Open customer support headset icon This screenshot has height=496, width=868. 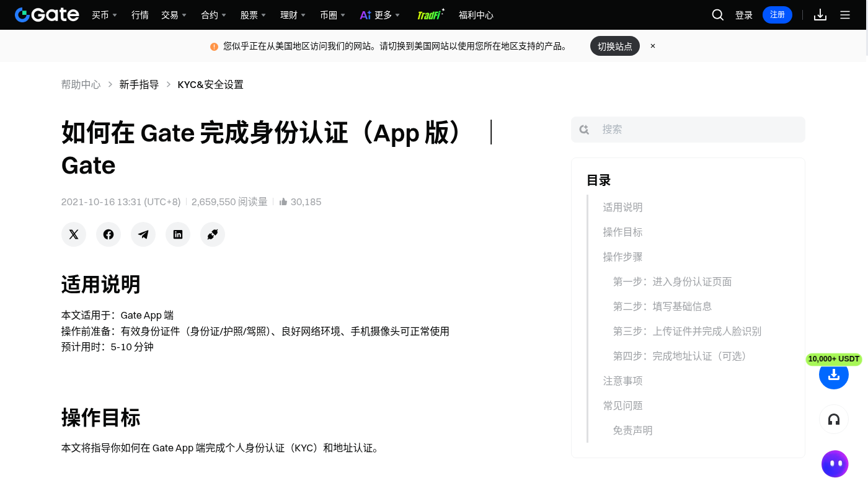[x=834, y=419]
